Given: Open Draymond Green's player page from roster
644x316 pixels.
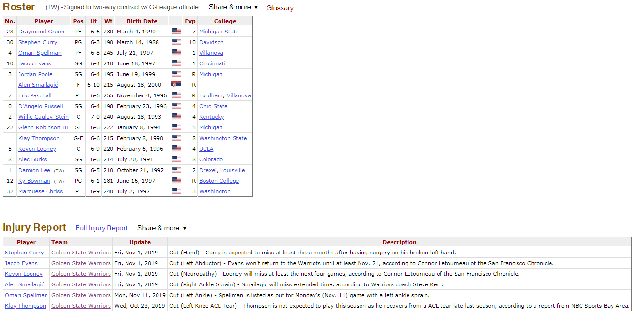Looking at the screenshot, I should point(41,32).
